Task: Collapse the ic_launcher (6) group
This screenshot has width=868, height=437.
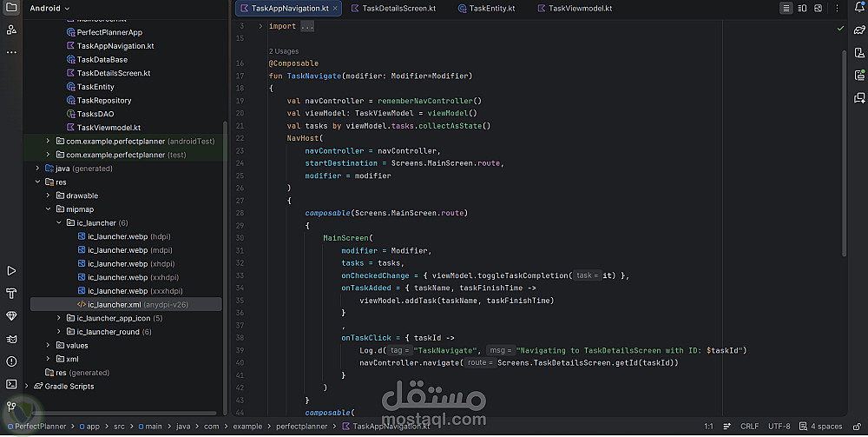Action: pyautogui.click(x=59, y=222)
